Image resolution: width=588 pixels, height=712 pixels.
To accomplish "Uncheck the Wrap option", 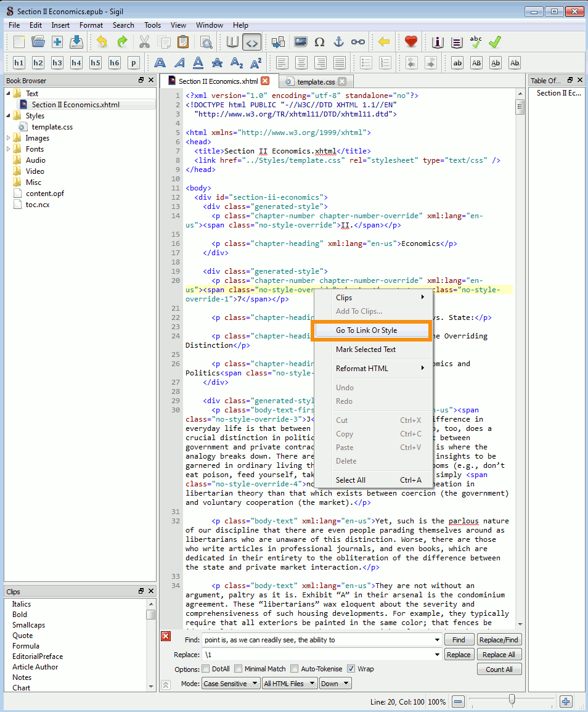I will tap(351, 669).
